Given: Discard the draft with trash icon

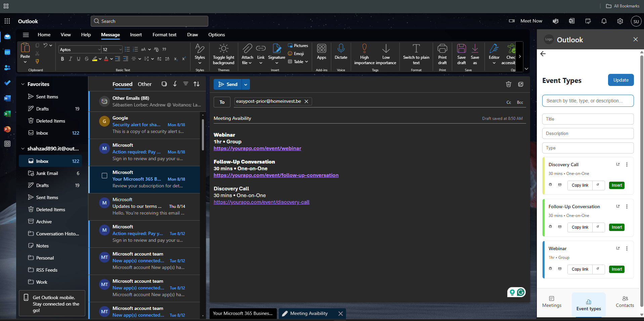Looking at the screenshot, I should [509, 84].
